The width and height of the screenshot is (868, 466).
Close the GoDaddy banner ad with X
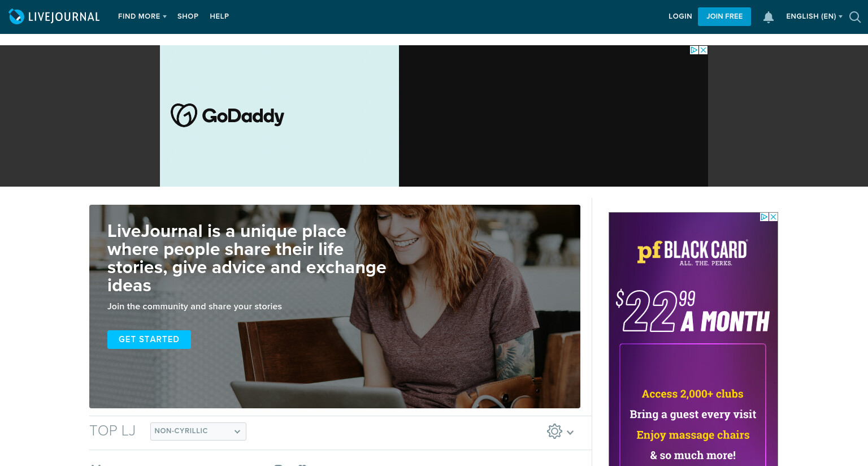tap(704, 50)
